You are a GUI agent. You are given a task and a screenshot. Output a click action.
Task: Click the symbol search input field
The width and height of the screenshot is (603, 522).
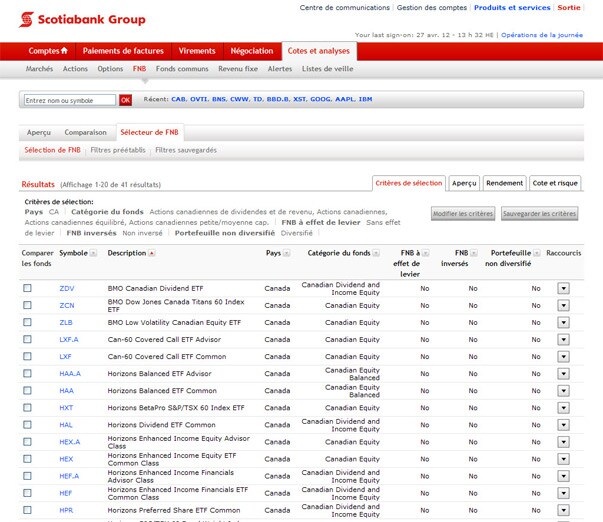click(70, 100)
